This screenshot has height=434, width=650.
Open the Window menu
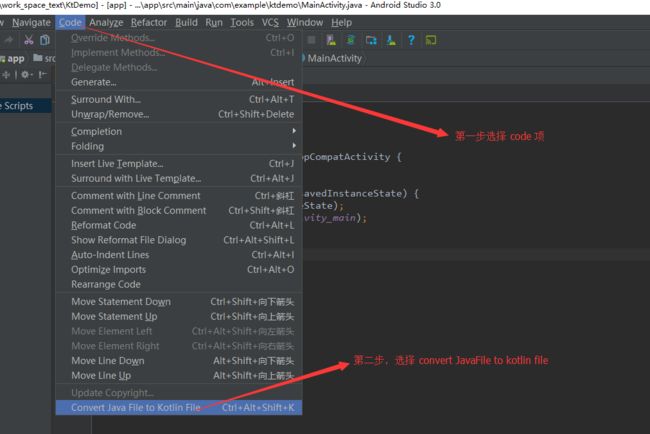click(x=305, y=22)
